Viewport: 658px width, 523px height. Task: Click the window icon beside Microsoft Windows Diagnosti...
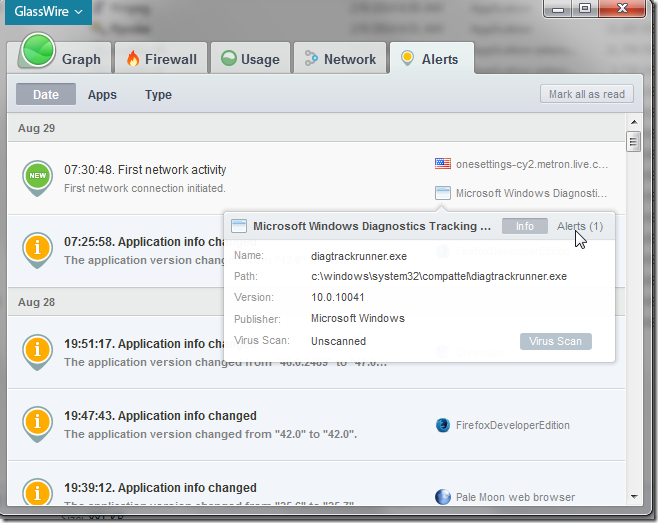click(443, 193)
